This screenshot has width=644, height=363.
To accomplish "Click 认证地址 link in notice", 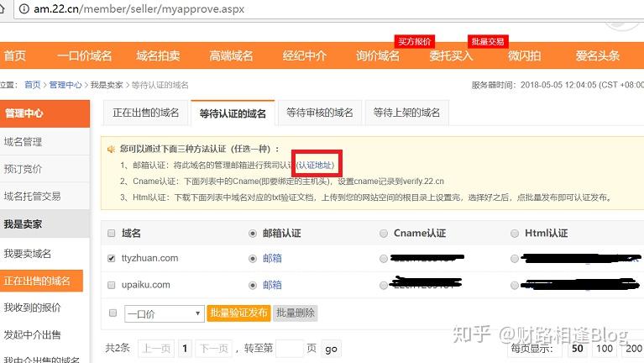I will [316, 166].
